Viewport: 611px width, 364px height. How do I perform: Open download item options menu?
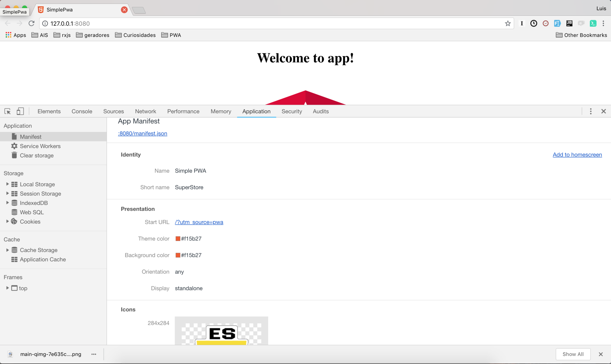tap(94, 354)
